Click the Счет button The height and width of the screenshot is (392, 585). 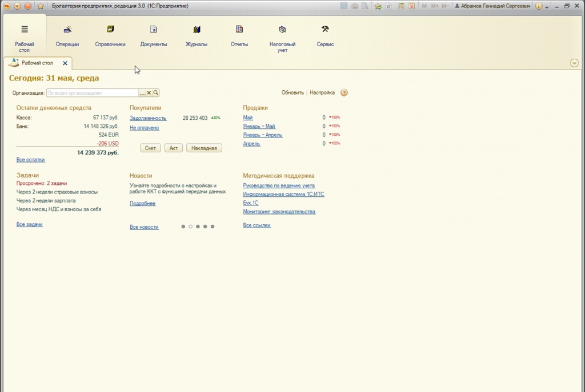coord(150,148)
